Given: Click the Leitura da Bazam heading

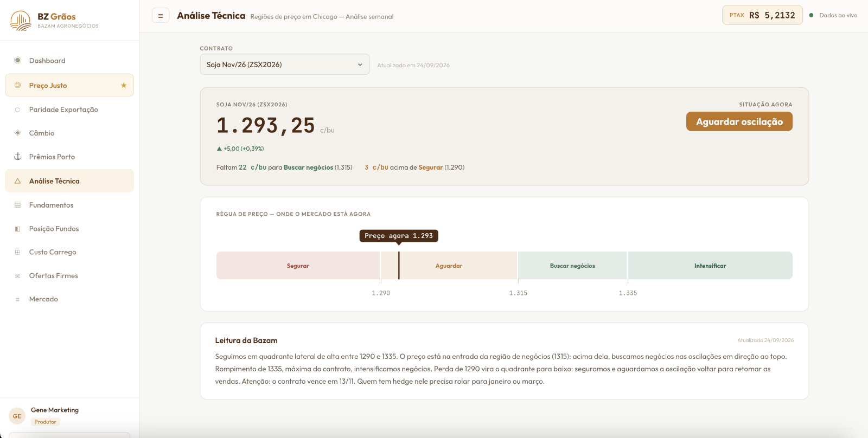Looking at the screenshot, I should tap(246, 340).
